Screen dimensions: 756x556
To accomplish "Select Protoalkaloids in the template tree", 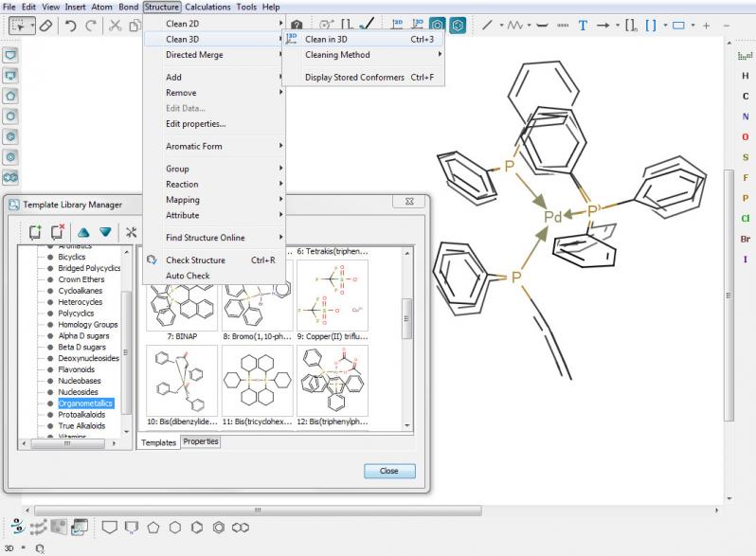I will pyautogui.click(x=82, y=415).
